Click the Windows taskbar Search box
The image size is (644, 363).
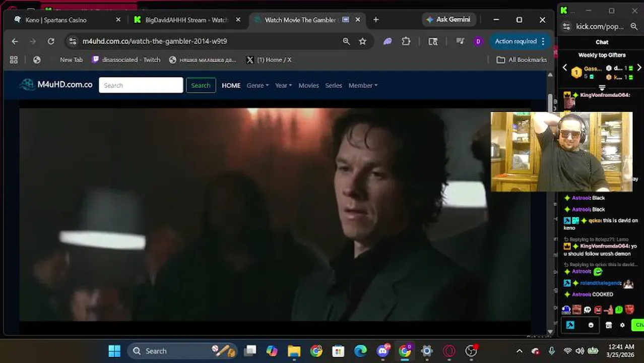182,351
